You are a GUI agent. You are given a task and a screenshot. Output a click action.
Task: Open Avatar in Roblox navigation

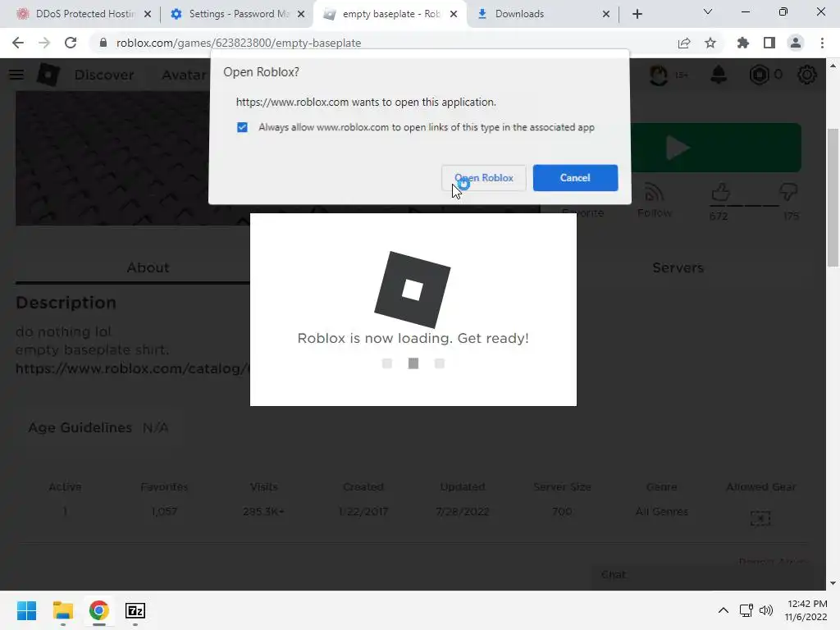(184, 75)
